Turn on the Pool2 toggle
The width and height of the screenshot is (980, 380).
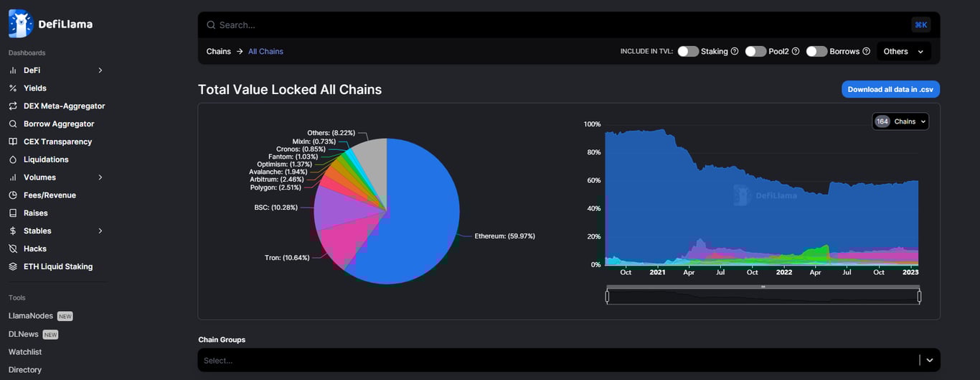tap(755, 52)
